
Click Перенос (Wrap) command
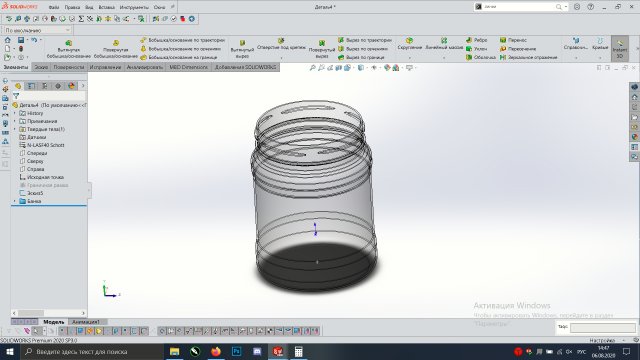coord(513,40)
